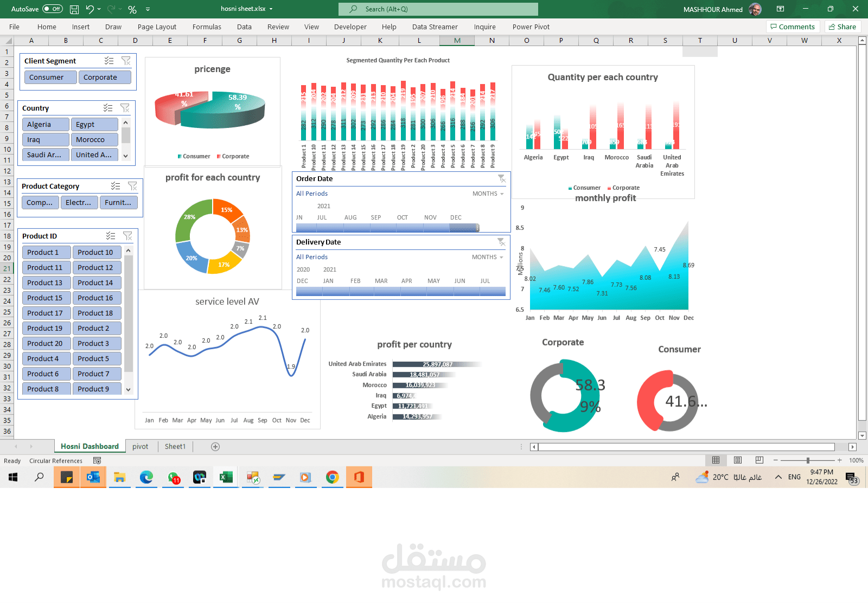
Task: Open File Explorer from the taskbar
Action: pos(119,477)
